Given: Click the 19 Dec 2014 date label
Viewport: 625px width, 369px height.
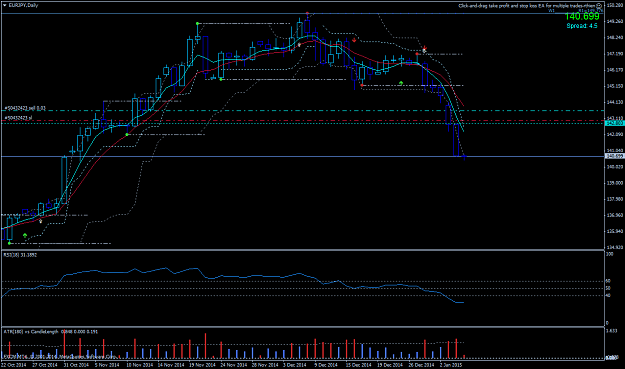Looking at the screenshot, I should (390, 365).
